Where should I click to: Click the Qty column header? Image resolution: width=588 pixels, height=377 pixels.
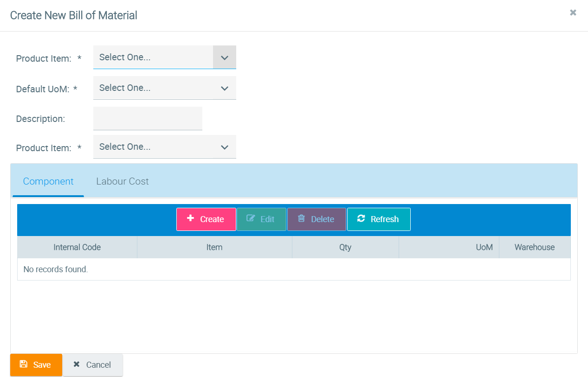(x=345, y=247)
